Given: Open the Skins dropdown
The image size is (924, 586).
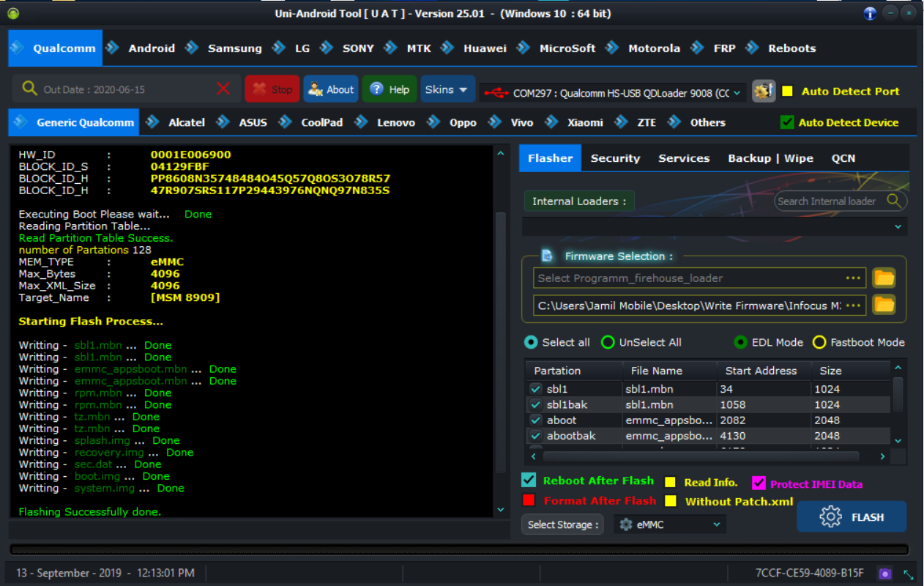Looking at the screenshot, I should (x=447, y=89).
